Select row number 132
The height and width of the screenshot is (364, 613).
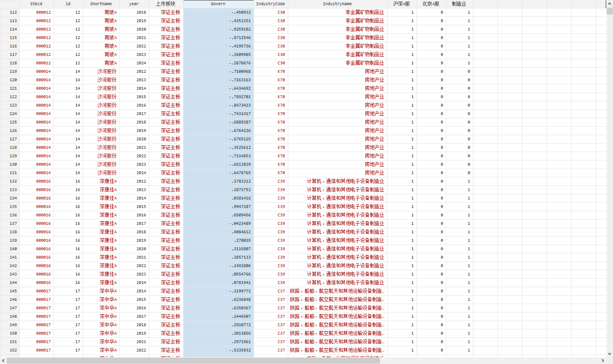point(10,181)
